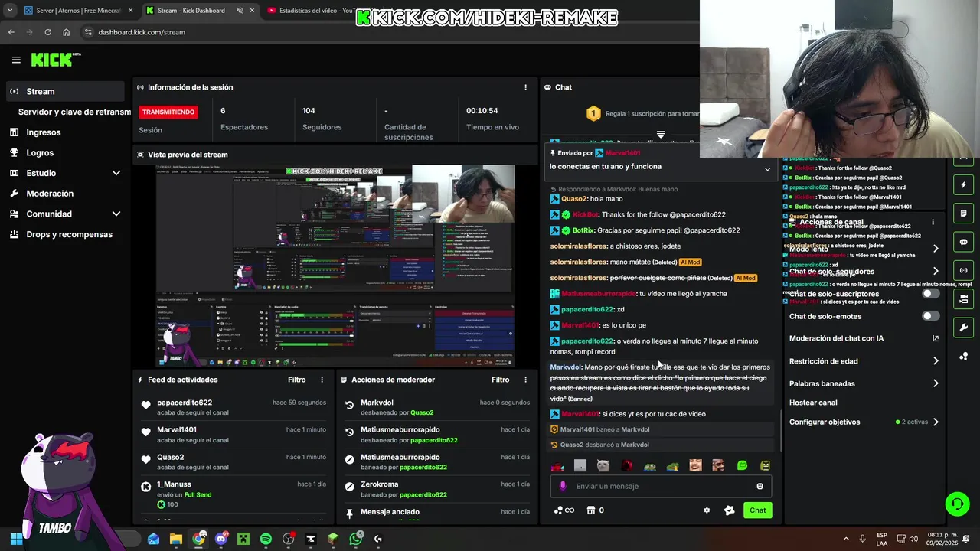
Task: Open Información de la sesión options menu
Action: 525,87
